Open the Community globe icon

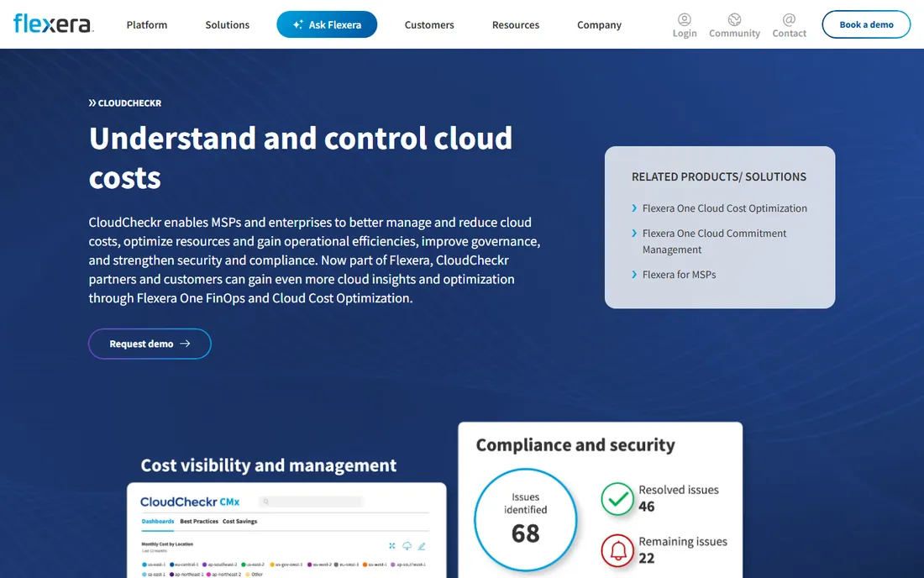pos(734,19)
